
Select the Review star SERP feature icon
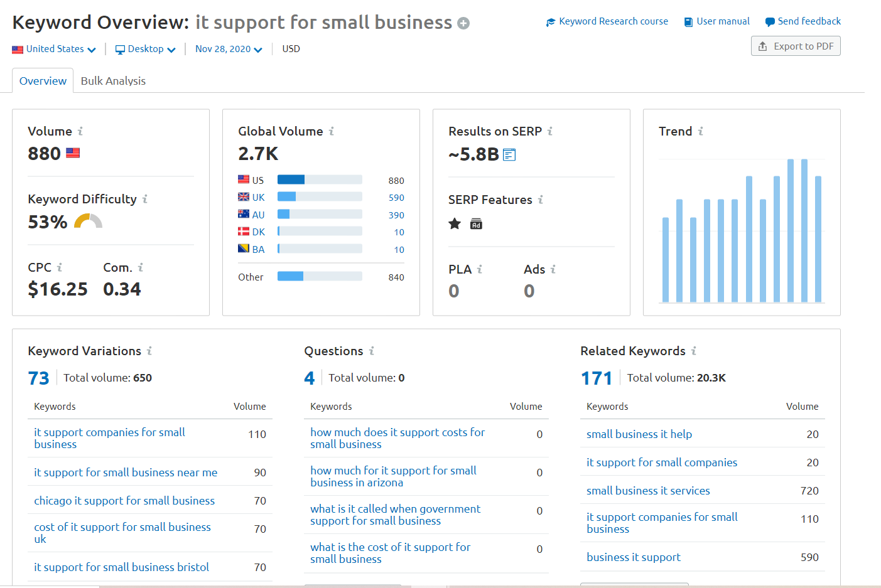[x=454, y=223]
